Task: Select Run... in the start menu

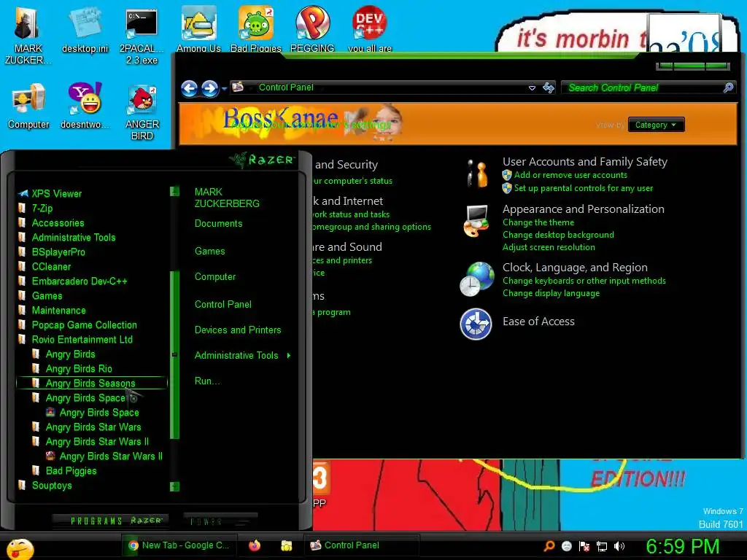Action: click(206, 381)
